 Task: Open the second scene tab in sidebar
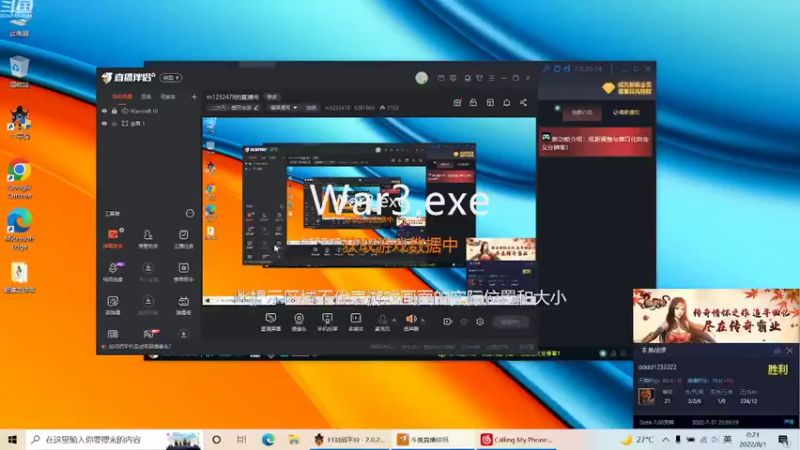click(146, 96)
